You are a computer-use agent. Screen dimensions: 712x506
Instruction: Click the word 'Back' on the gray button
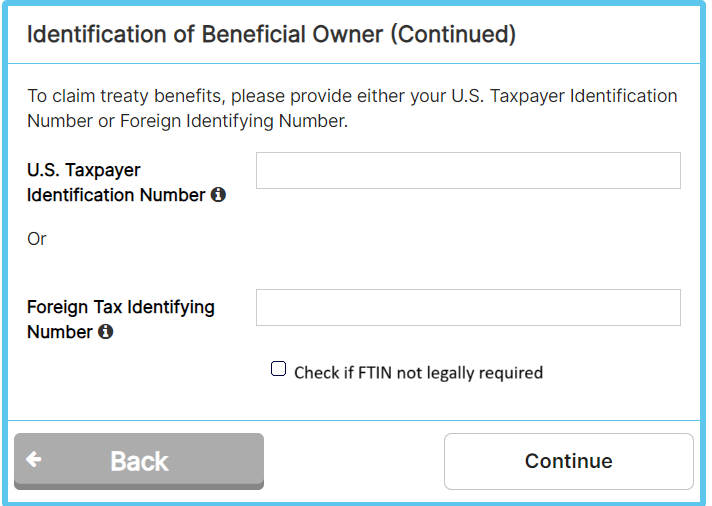[x=139, y=461]
